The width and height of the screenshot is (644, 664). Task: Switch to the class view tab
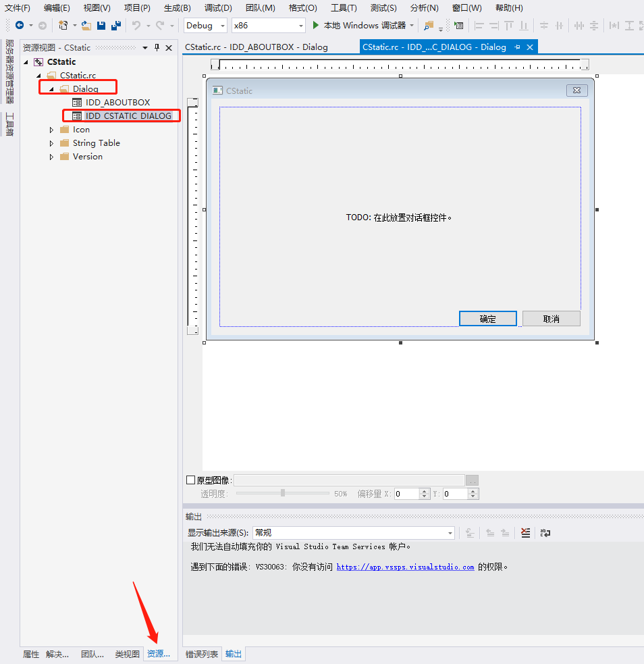point(127,654)
